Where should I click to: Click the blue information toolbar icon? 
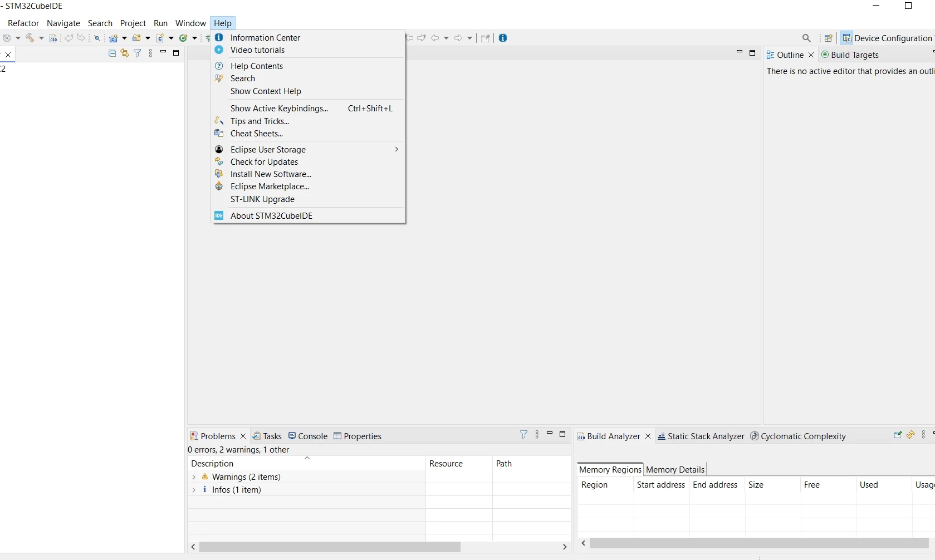pos(503,38)
